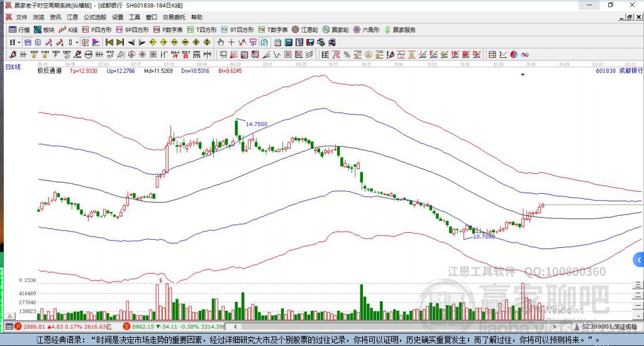Viewport: 644px width, 346px height.
Task: Open the 9T四方形 tool
Action: click(237, 30)
